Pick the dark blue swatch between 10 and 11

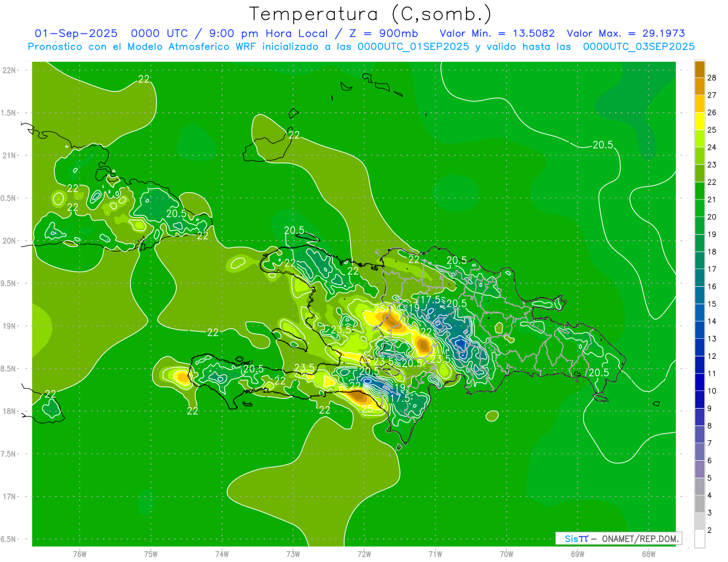click(699, 382)
